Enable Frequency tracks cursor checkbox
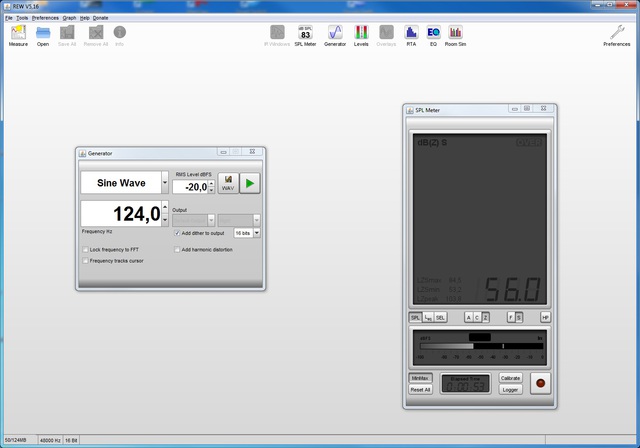This screenshot has width=640, height=448. [86, 260]
